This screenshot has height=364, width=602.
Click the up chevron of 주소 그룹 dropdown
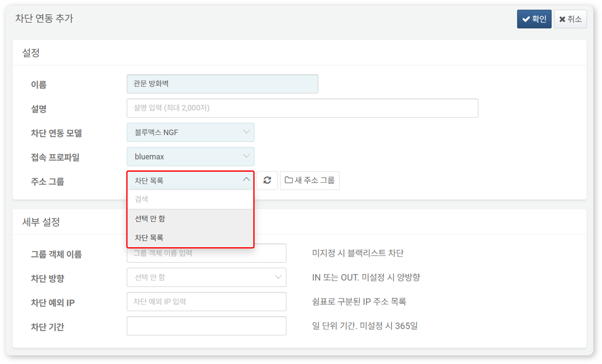click(x=246, y=179)
